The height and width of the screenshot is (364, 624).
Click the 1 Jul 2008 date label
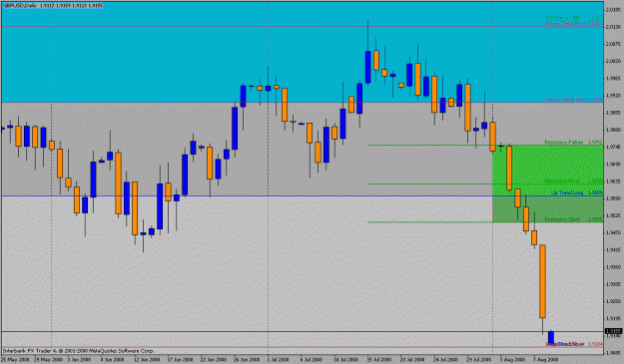[x=279, y=360]
